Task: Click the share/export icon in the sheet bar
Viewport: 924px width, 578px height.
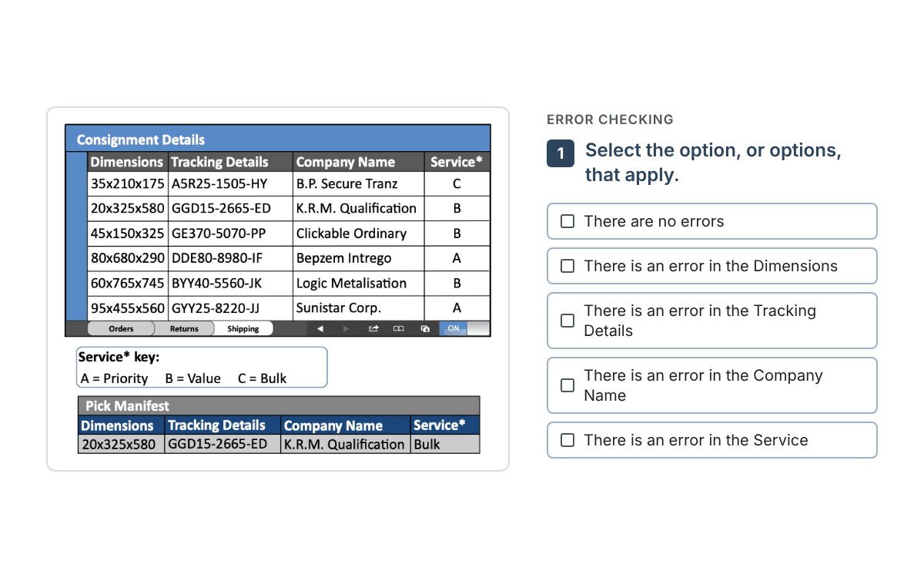Action: coord(373,329)
